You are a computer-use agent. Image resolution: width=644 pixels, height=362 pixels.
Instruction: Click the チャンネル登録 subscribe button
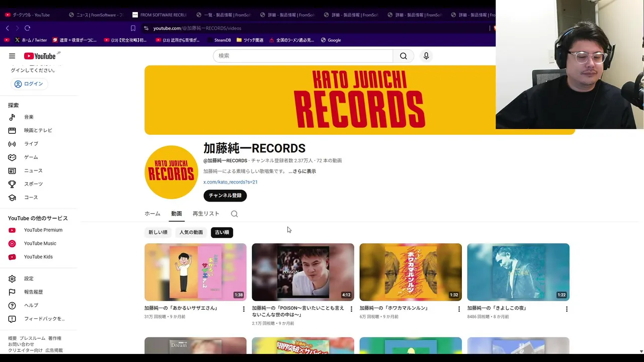tap(225, 196)
